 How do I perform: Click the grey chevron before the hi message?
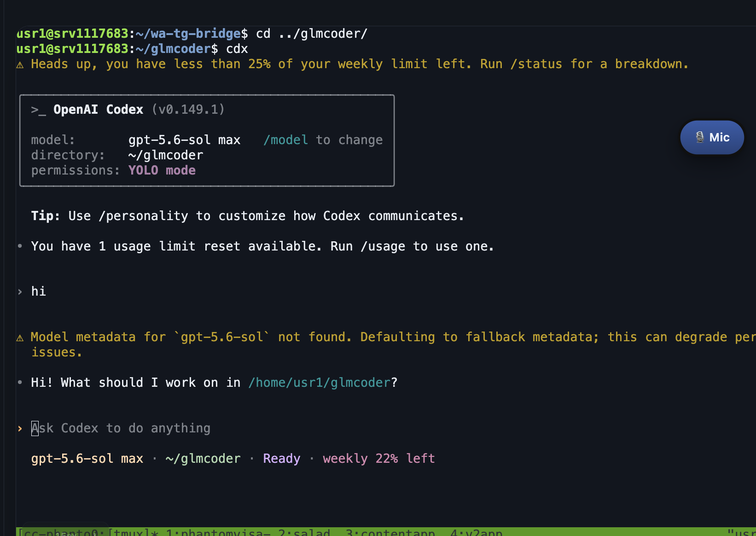(20, 291)
